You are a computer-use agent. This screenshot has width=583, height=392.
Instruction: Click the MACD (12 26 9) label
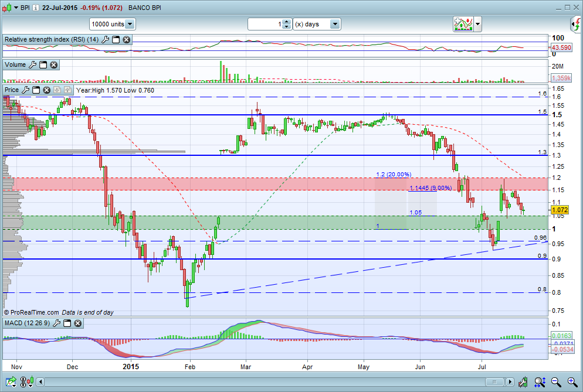pos(27,323)
